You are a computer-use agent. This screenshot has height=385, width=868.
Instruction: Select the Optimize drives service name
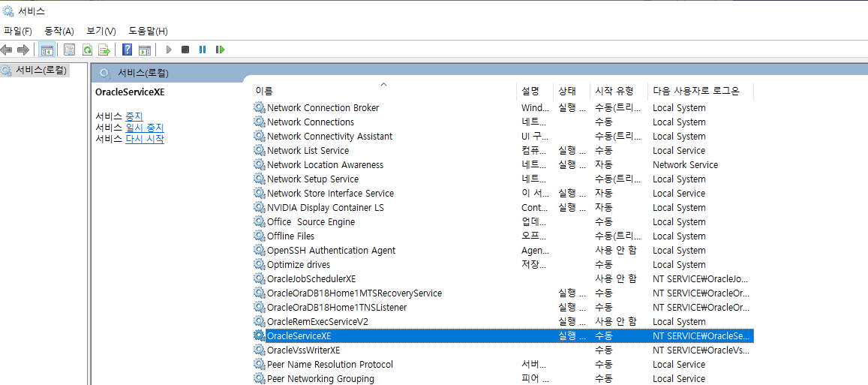(x=299, y=265)
